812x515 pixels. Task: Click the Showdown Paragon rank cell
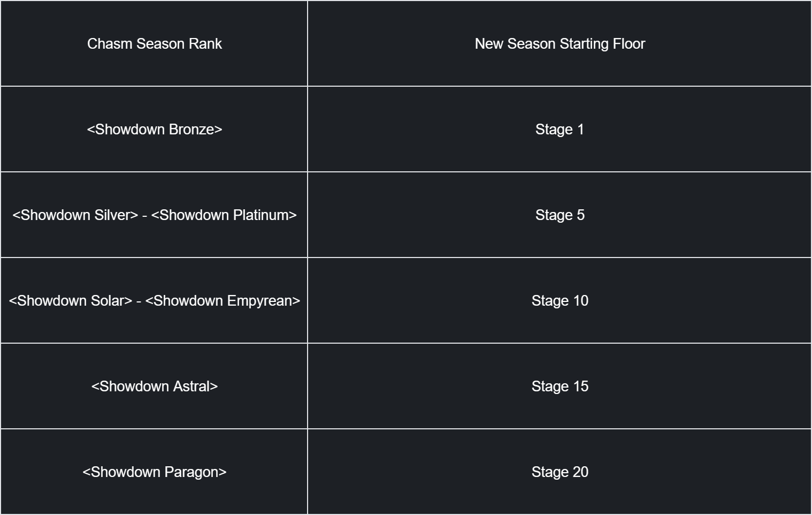(x=154, y=472)
